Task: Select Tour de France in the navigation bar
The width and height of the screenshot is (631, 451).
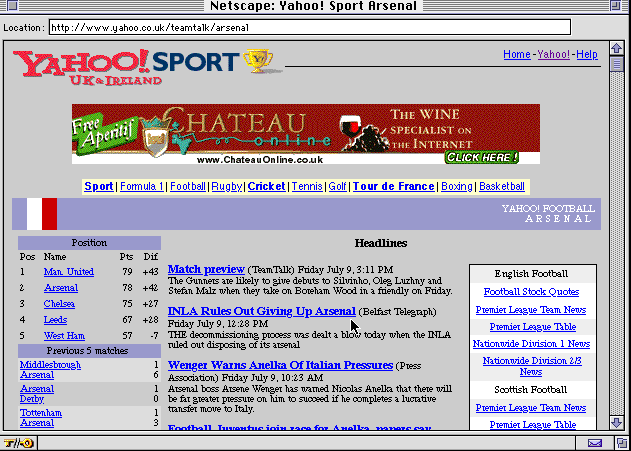Action: [x=394, y=186]
